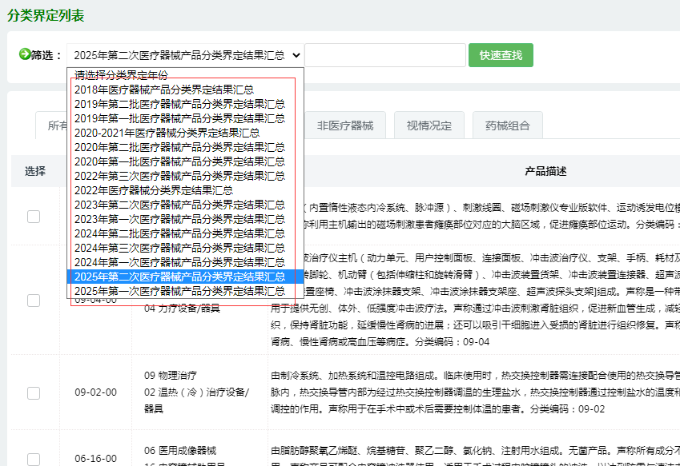
Task: Tick the checkbox in the first table row
Action: pyautogui.click(x=34, y=216)
